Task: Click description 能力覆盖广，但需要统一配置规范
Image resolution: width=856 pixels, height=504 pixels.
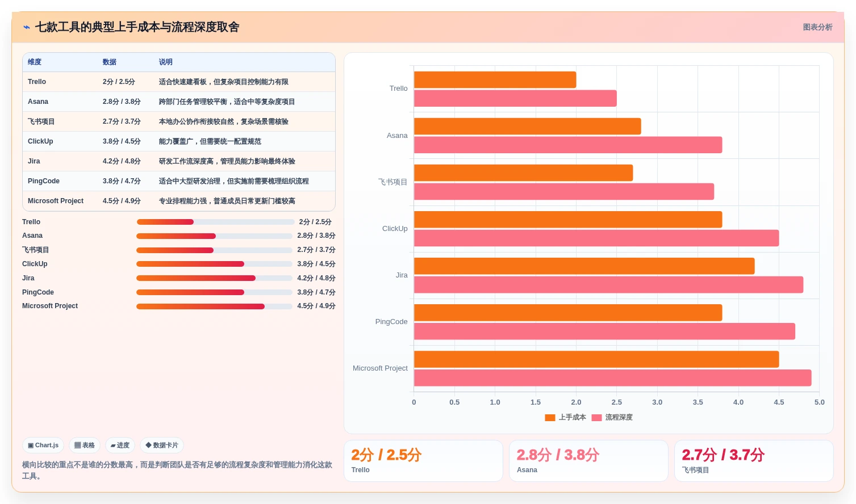Action: pos(210,141)
